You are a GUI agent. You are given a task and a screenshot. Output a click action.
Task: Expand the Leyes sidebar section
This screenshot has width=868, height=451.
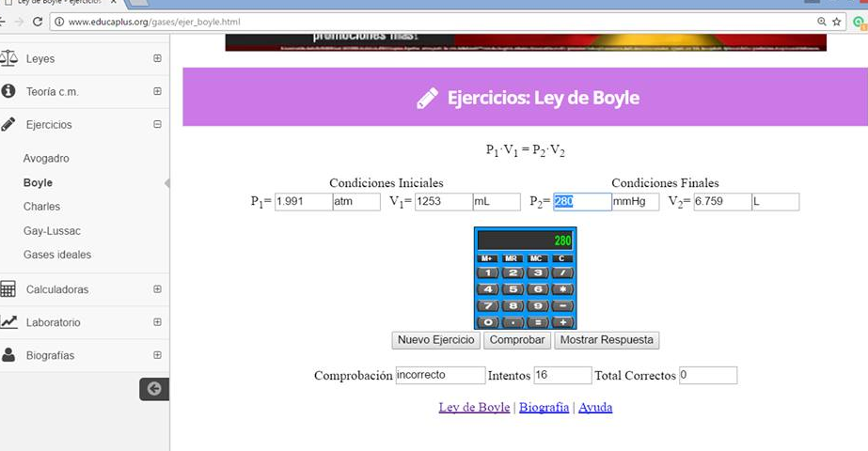[x=157, y=58]
